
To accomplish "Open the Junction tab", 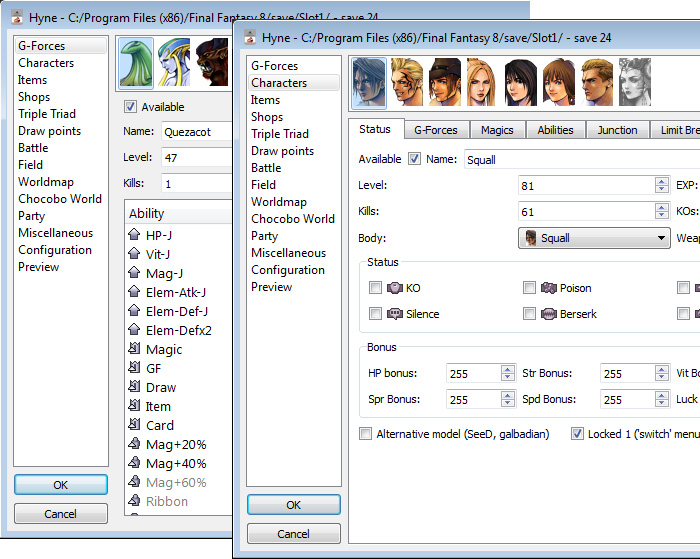I will [617, 130].
